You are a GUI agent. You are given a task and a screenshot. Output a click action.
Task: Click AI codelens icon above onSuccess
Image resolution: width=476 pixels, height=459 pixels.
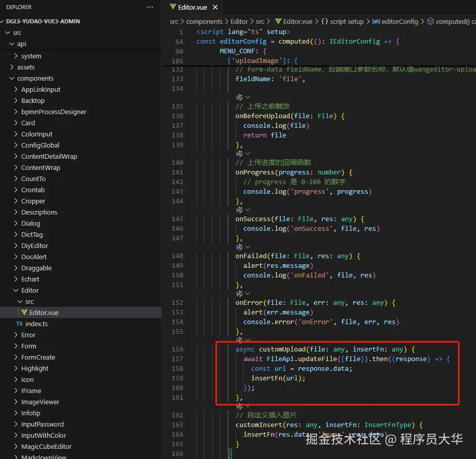point(239,210)
